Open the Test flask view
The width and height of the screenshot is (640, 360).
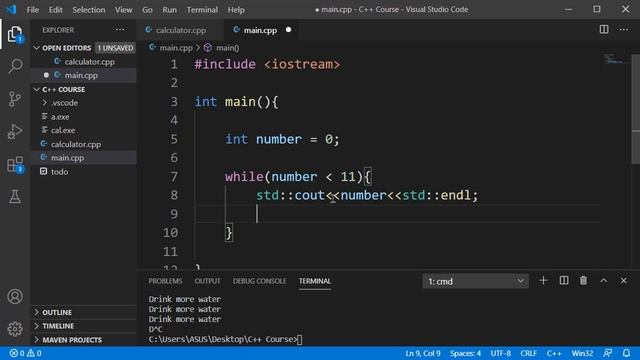pyautogui.click(x=15, y=197)
